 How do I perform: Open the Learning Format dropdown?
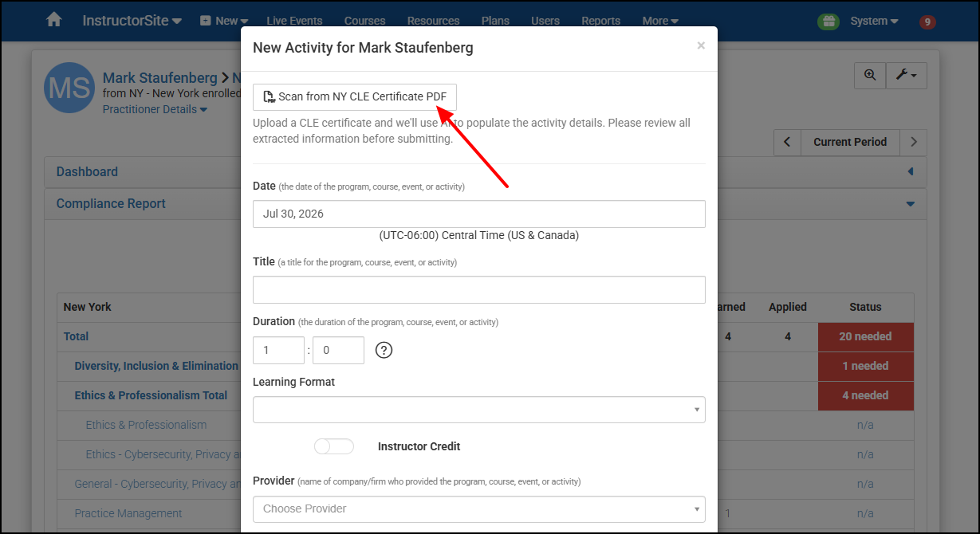click(479, 410)
